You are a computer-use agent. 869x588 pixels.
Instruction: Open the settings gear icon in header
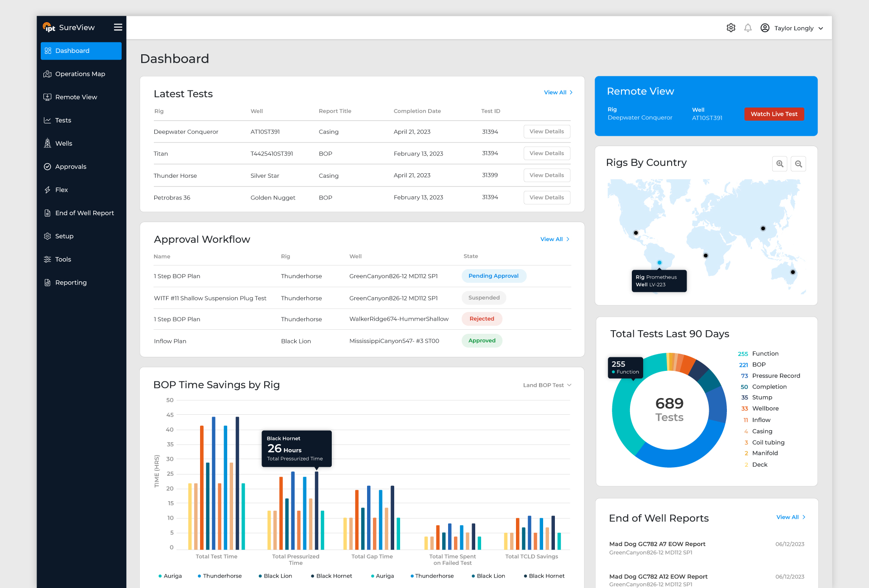[x=731, y=28]
